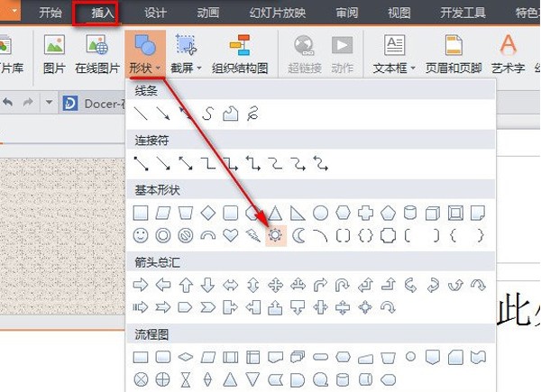541x392 pixels.
Task: Select the crescent moon shape
Action: pos(298,235)
